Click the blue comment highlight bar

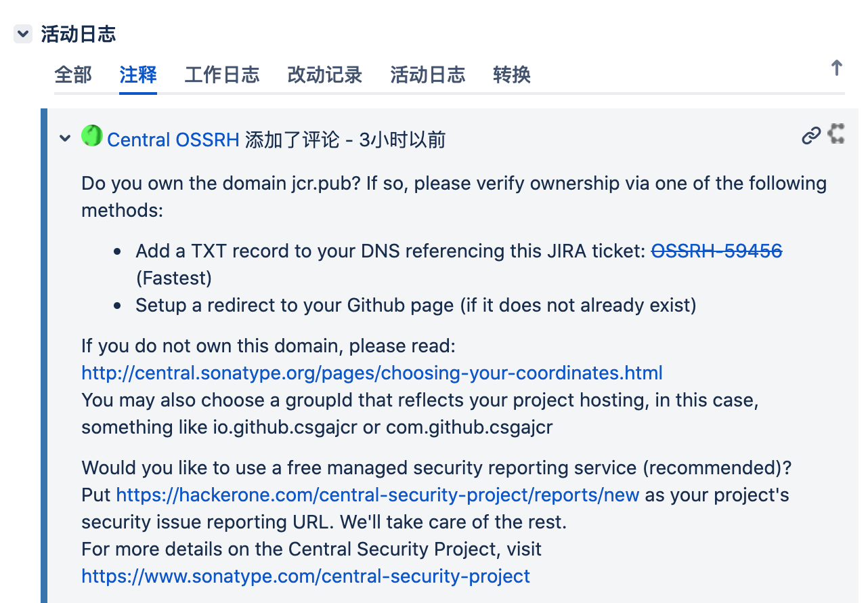[44, 356]
